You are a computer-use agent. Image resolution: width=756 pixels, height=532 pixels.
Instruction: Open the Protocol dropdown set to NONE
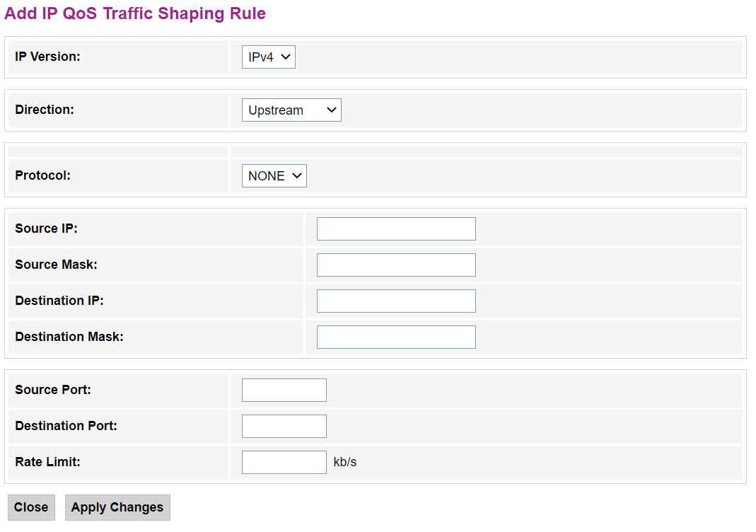pos(274,176)
